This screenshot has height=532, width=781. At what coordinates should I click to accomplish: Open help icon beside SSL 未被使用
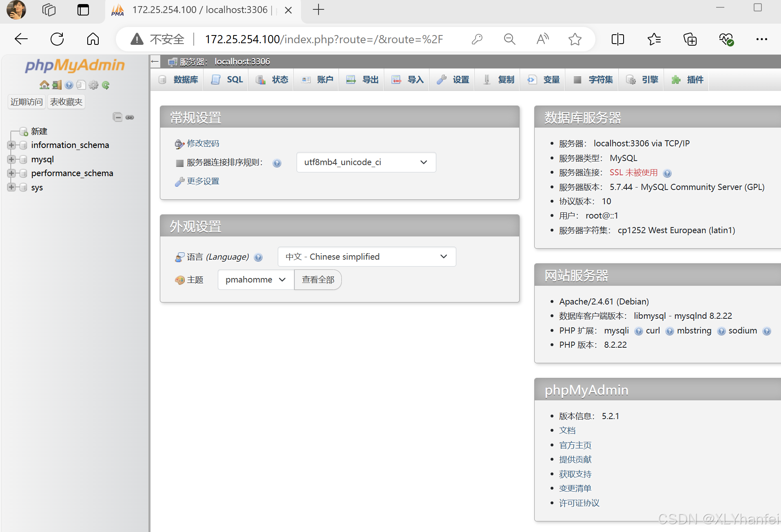pyautogui.click(x=667, y=173)
